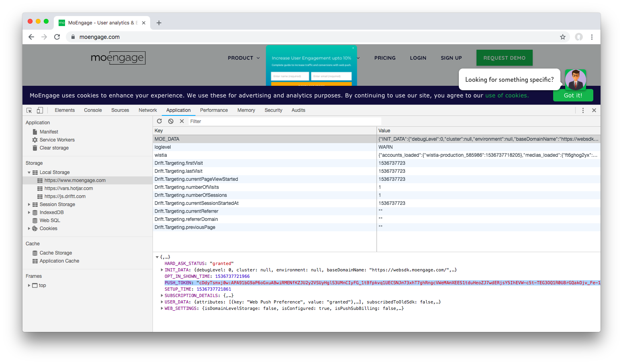Screen dimensions: 623x364
Task: Click the Cache Storage icon
Action: [35, 253]
